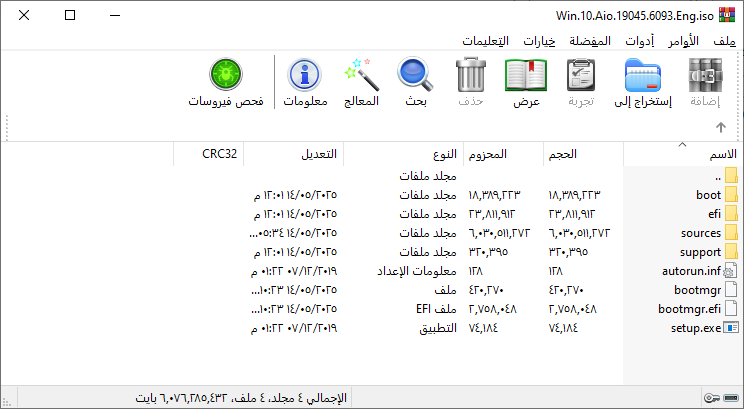Image resolution: width=744 pixels, height=409 pixels.
Task: Open the Favorites (المفضلة) menu
Action: pyautogui.click(x=590, y=41)
